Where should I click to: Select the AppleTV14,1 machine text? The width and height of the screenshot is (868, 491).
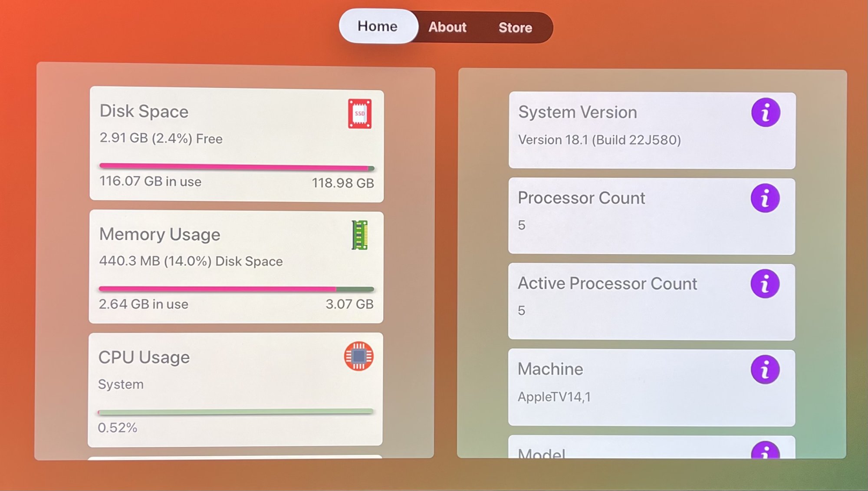[x=554, y=397]
